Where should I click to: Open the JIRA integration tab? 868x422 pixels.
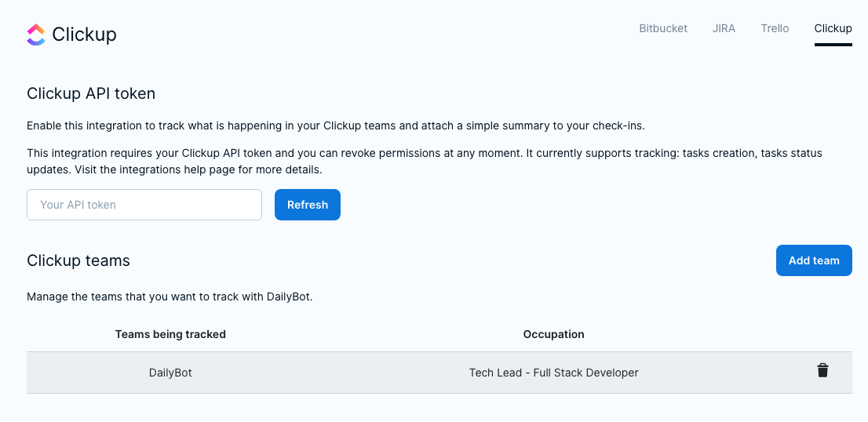click(724, 28)
